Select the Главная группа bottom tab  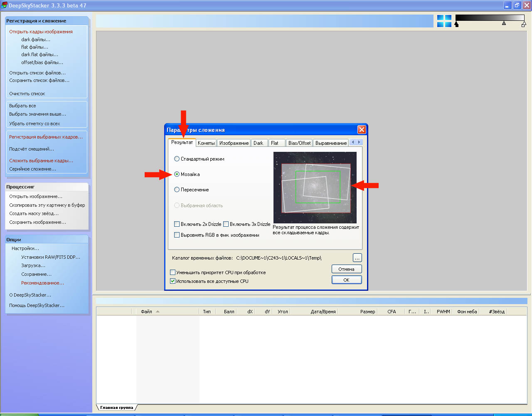point(116,408)
